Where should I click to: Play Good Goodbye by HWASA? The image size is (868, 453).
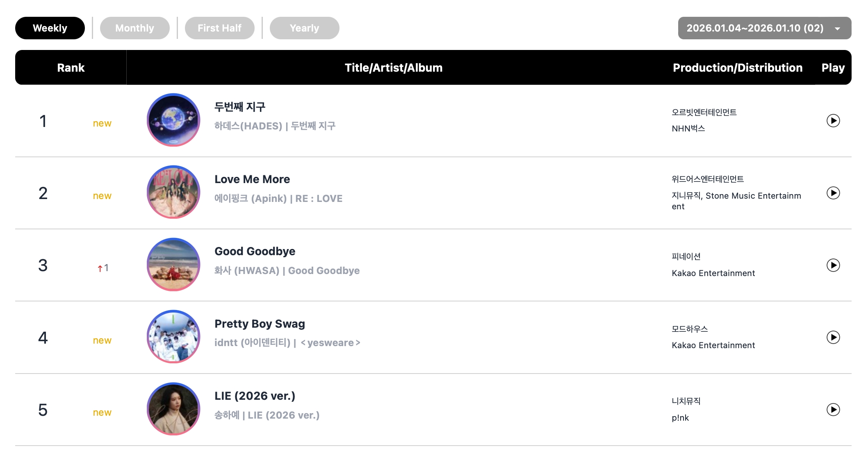point(833,265)
